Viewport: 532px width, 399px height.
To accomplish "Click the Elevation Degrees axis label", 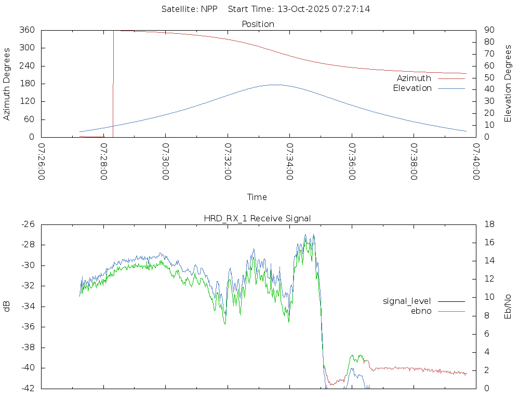I will (x=508, y=84).
